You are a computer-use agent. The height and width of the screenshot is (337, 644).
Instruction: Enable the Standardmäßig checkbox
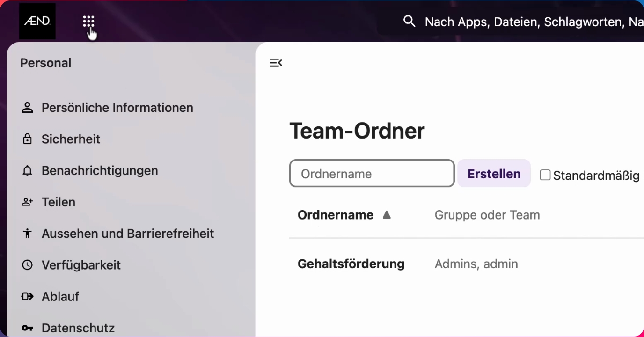pos(545,175)
